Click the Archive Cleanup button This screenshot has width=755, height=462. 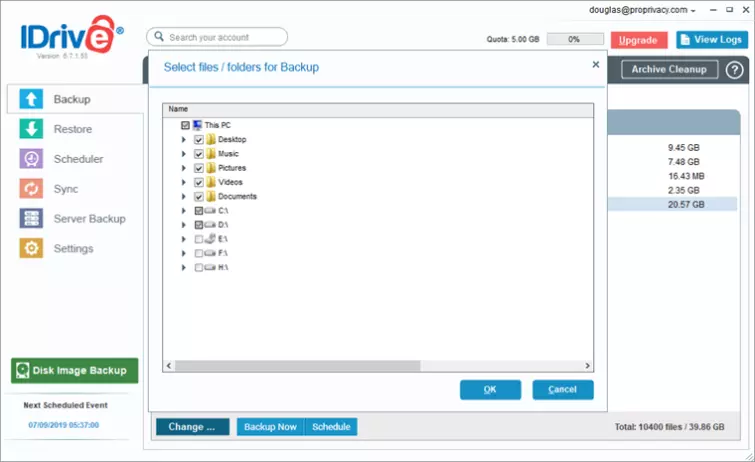pyautogui.click(x=669, y=69)
